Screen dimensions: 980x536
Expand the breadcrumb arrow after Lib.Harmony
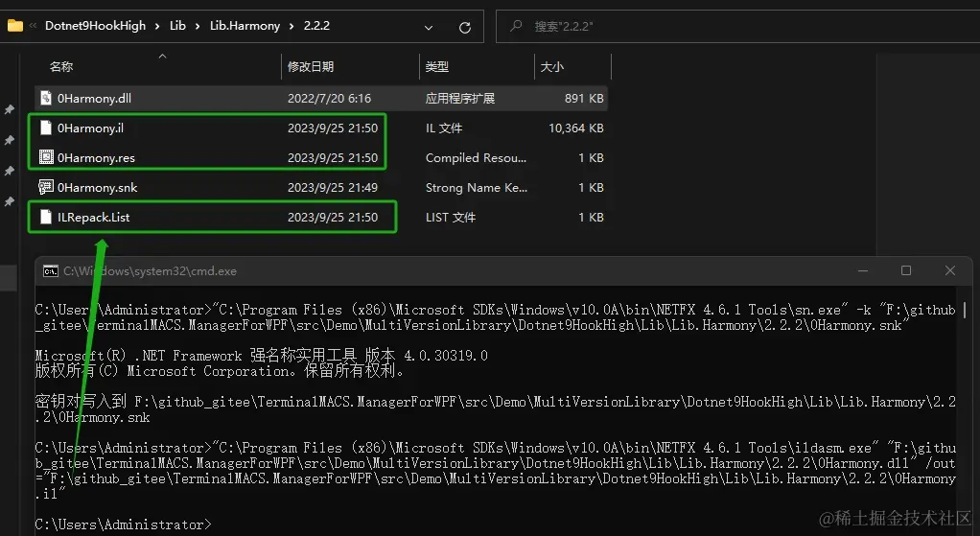tap(292, 26)
